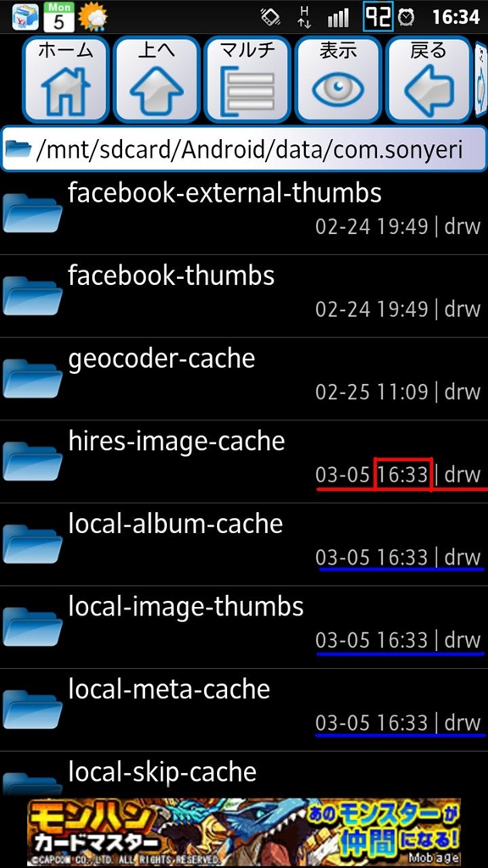Screen dimensions: 488x868
Task: Open the マルチ multi-select tool
Action: [247, 79]
